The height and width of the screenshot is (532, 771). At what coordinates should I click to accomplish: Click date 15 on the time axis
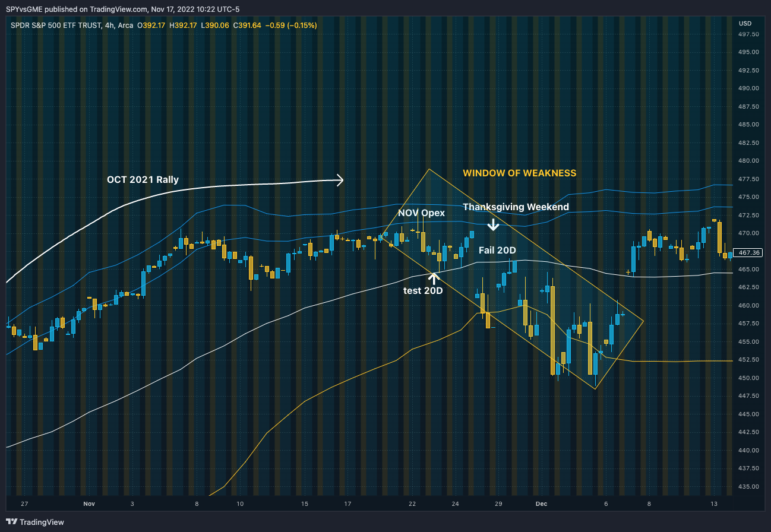point(305,504)
